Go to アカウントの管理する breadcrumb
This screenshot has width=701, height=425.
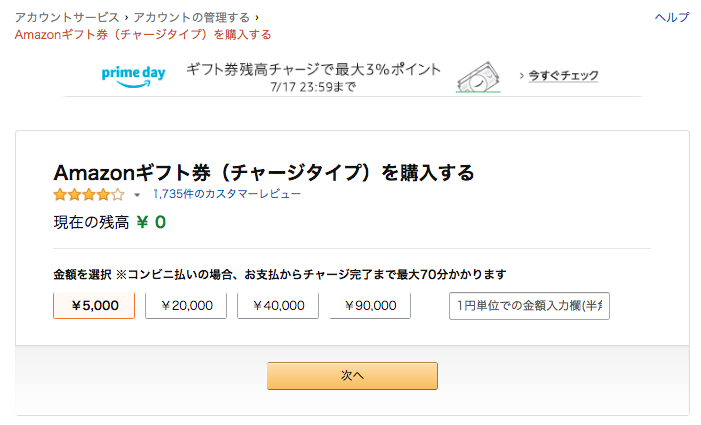pyautogui.click(x=192, y=17)
